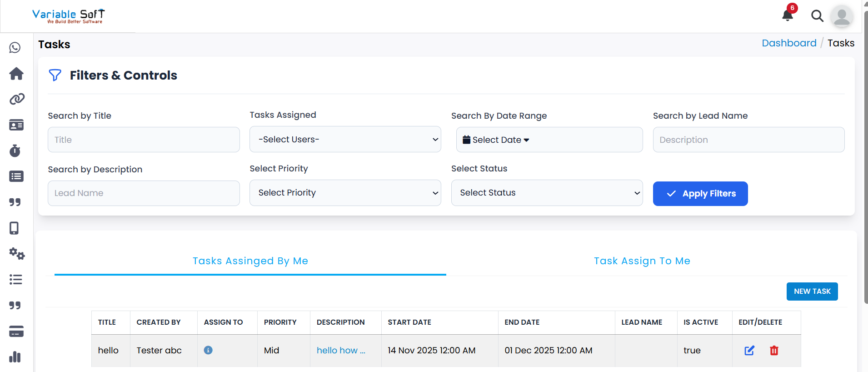Image resolution: width=868 pixels, height=372 pixels.
Task: Open the stopwatch timer sidebar icon
Action: click(15, 151)
